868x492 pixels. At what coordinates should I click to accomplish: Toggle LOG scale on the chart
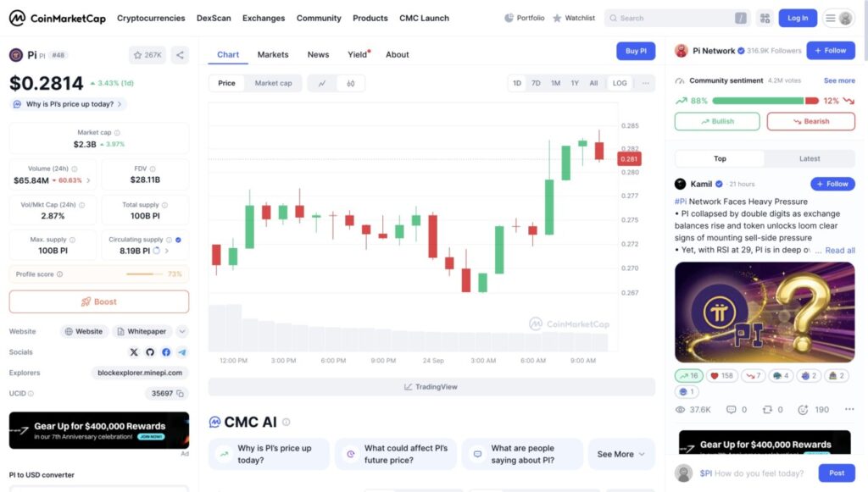(620, 83)
